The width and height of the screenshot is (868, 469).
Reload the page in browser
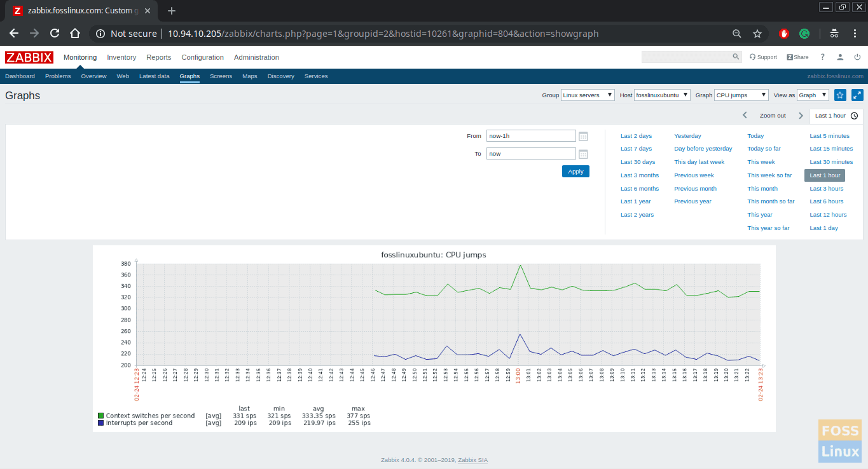[55, 33]
